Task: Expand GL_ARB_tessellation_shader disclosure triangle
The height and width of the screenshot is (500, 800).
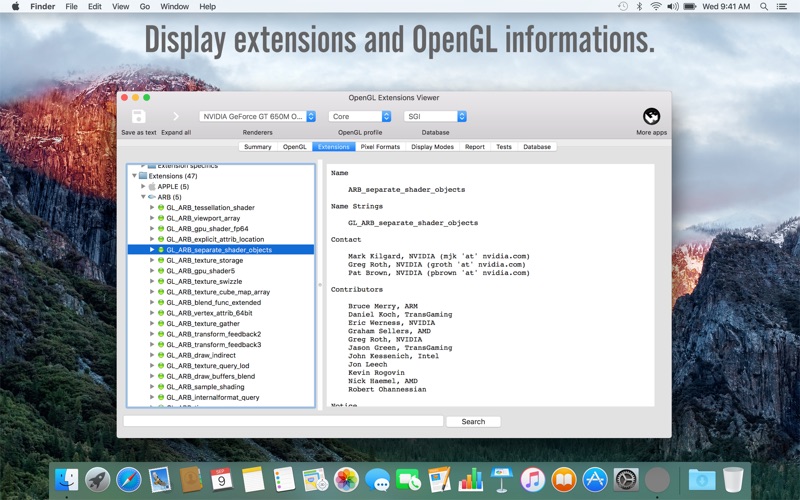Action: click(x=152, y=208)
